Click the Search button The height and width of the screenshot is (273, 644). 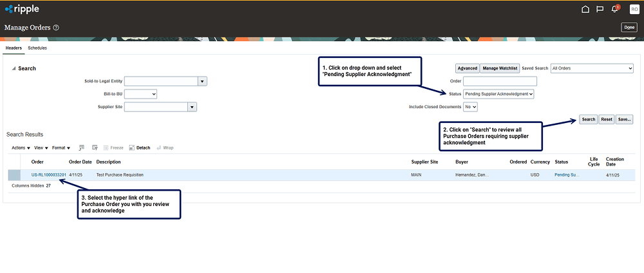pyautogui.click(x=588, y=119)
